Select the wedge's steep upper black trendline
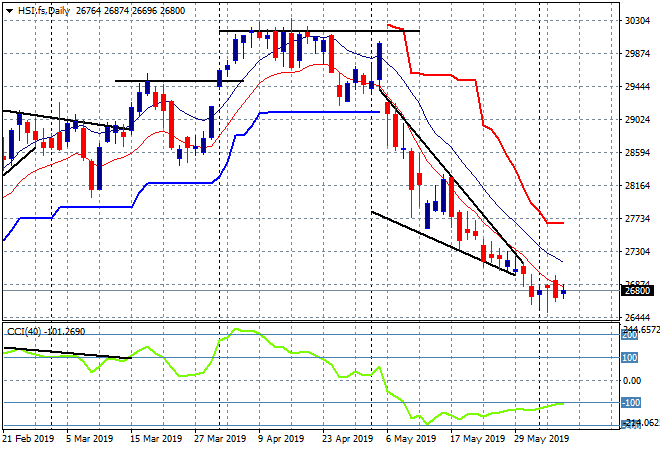This screenshot has width=660, height=450. 451,176
